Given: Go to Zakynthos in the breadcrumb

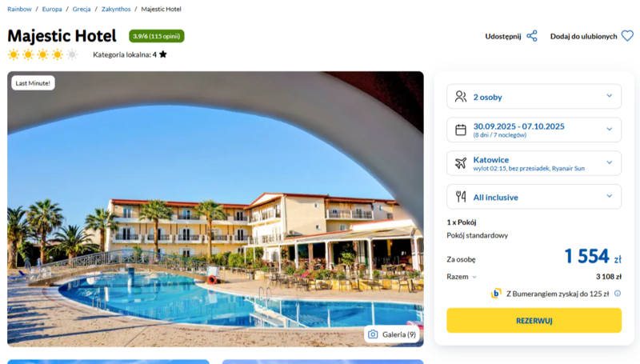Looking at the screenshot, I should coord(116,9).
